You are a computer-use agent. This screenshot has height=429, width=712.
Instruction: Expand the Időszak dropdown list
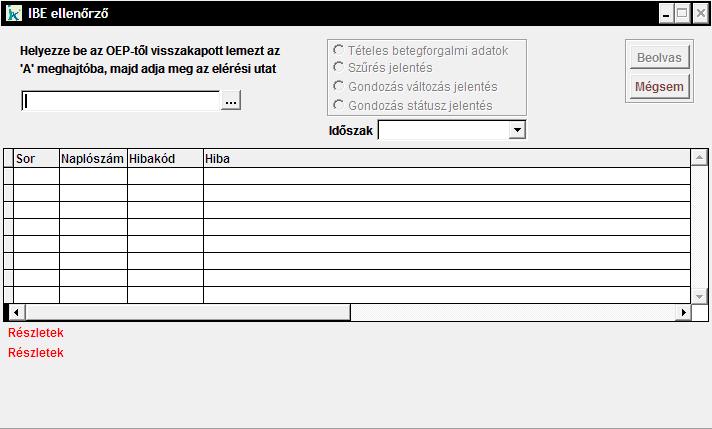[x=517, y=130]
